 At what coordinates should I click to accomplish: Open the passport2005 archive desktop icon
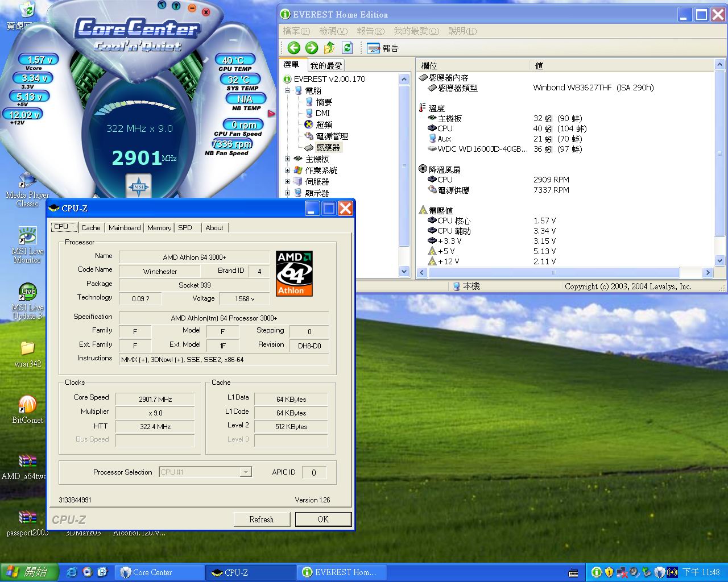pos(27,522)
